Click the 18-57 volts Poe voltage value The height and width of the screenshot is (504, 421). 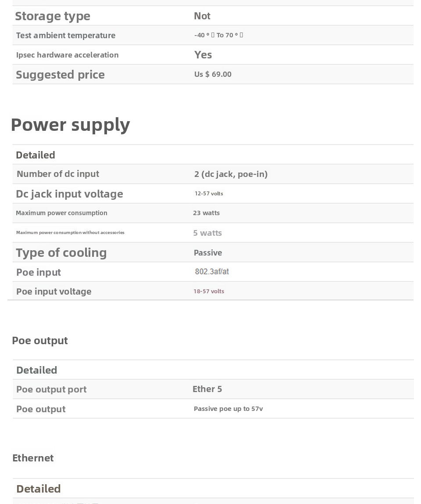pos(209,292)
